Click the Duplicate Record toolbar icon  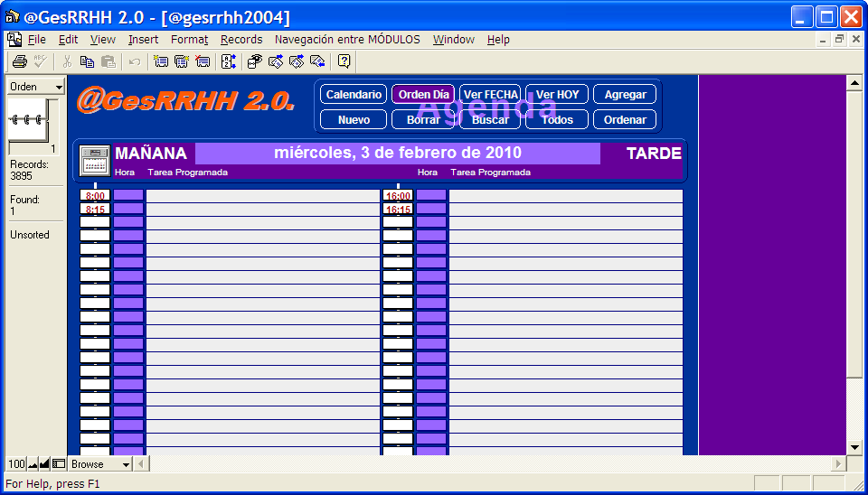[182, 61]
